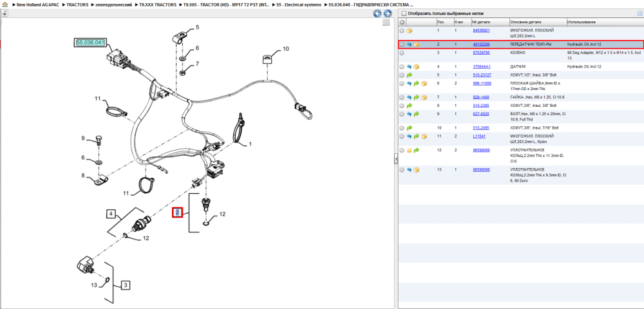Navigate to previous diagram with back arrow
Screen dimensions: 644x309
377,14
